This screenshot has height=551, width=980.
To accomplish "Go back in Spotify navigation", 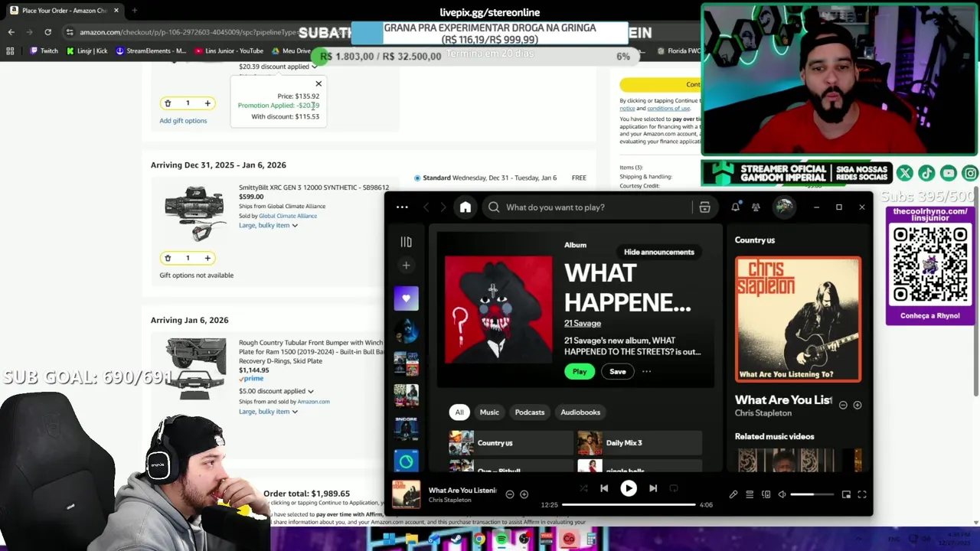I will tap(426, 207).
